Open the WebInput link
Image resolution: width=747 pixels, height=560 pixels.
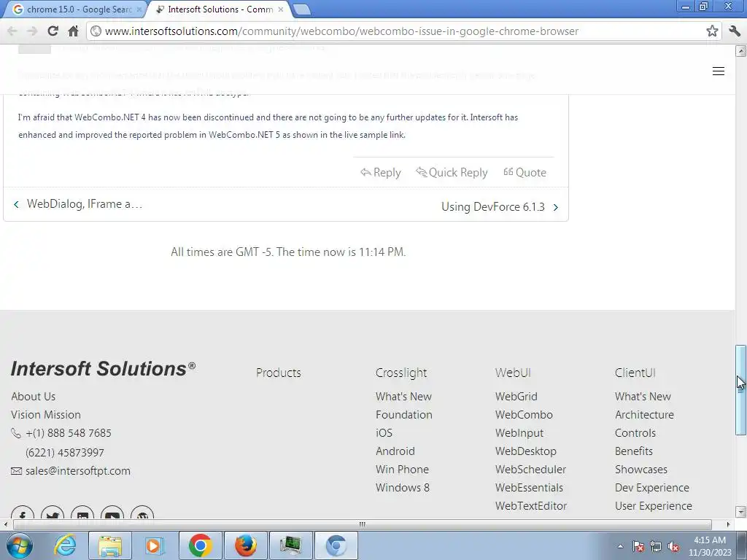tap(519, 433)
